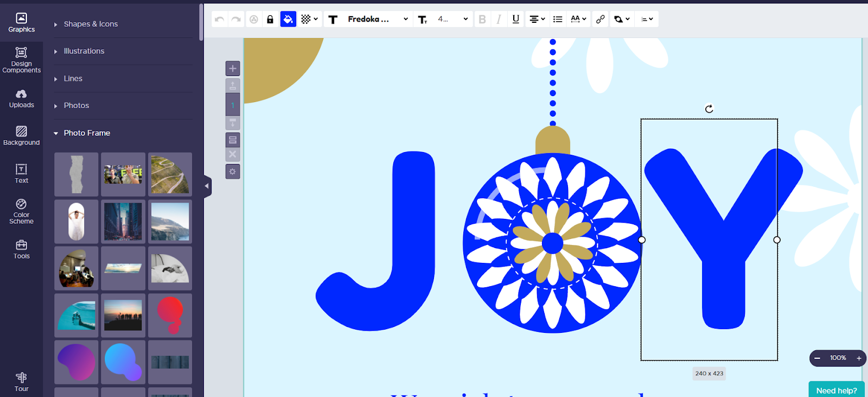Select the fill color bucket icon
Screen dimensions: 868x397
[288, 19]
